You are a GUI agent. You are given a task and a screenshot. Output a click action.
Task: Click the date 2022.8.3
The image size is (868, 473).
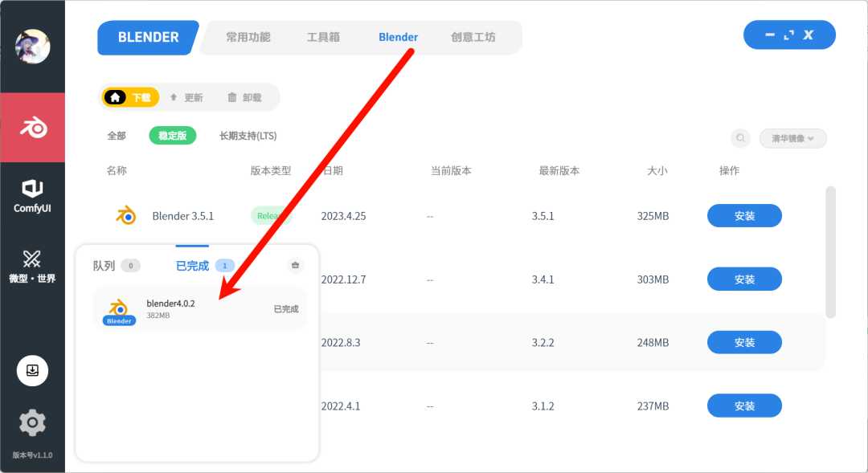click(x=341, y=342)
